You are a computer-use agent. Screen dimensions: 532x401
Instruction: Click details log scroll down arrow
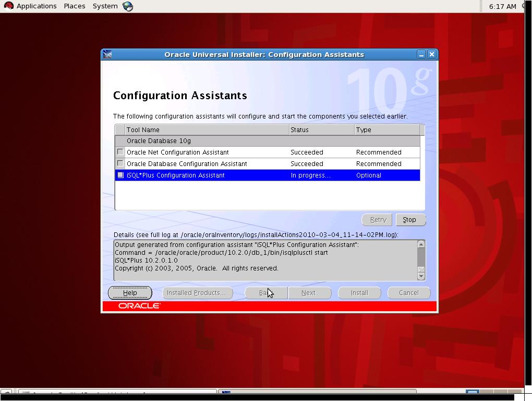coord(421,276)
